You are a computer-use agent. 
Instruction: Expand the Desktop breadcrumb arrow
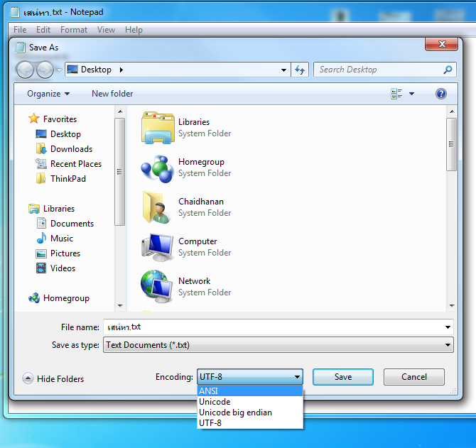[x=121, y=70]
